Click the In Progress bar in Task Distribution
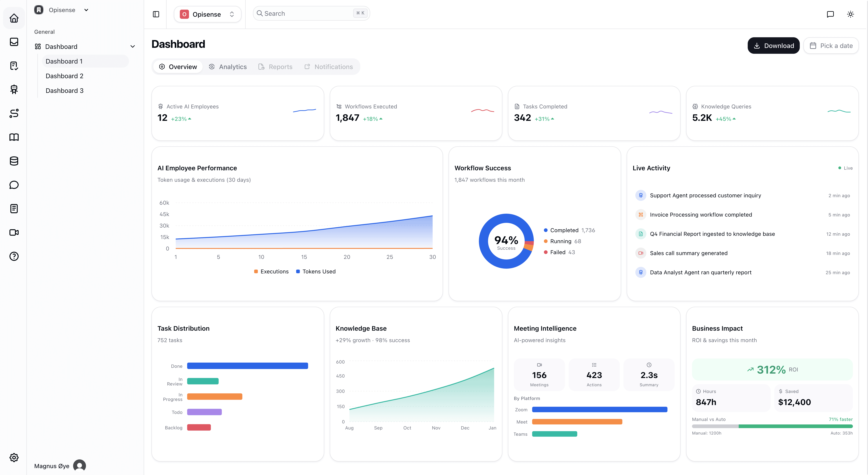Image resolution: width=868 pixels, height=475 pixels. click(215, 396)
